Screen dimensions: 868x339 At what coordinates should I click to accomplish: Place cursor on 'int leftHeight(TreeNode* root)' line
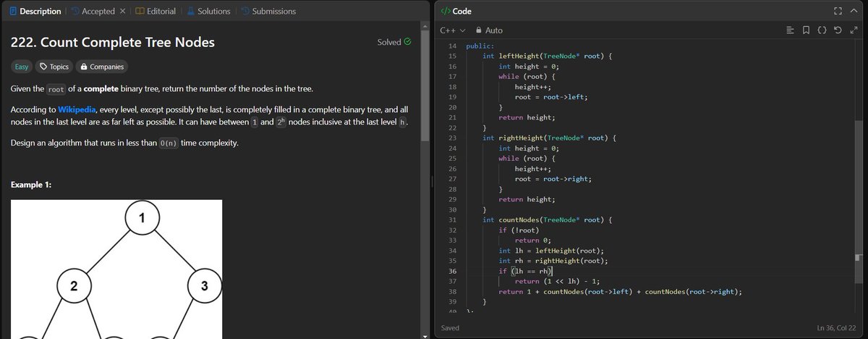click(x=548, y=56)
